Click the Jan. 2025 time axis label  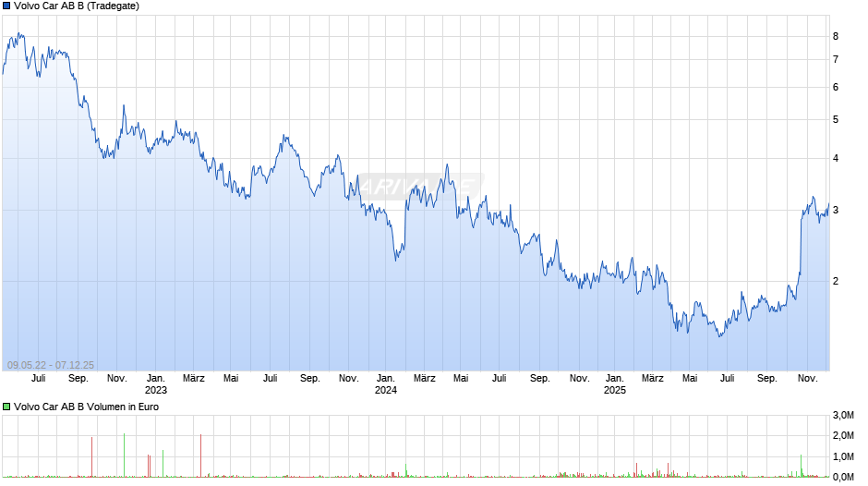614,384
